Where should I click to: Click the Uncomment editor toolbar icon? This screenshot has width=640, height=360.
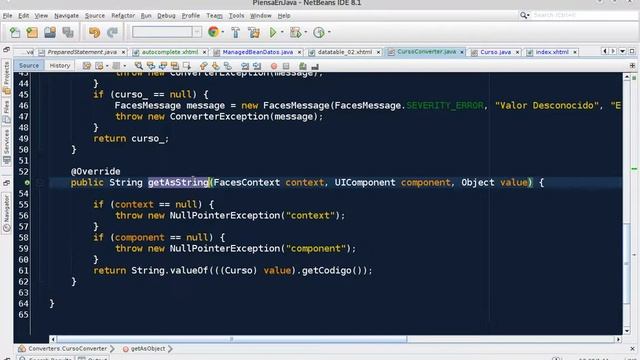[x=315, y=66]
